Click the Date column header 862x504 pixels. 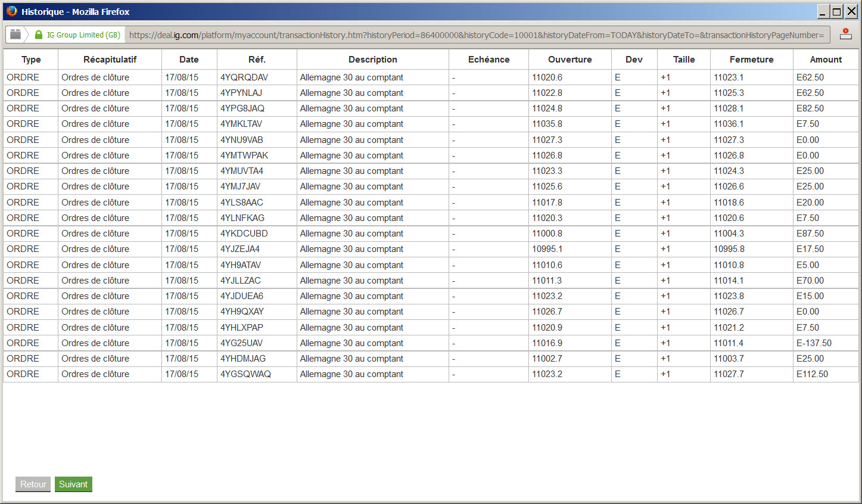point(189,60)
